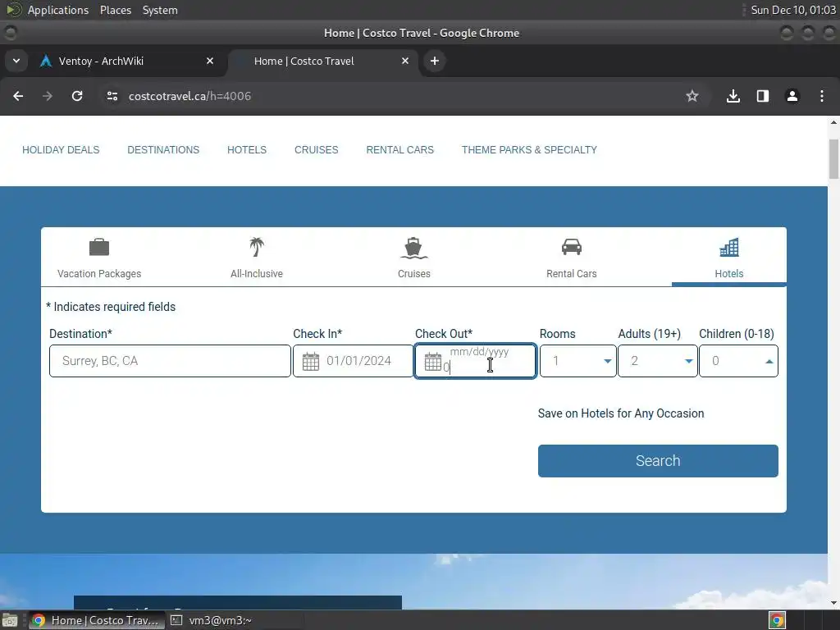Toggle Chrome side panel icon
The image size is (840, 630).
tap(763, 96)
